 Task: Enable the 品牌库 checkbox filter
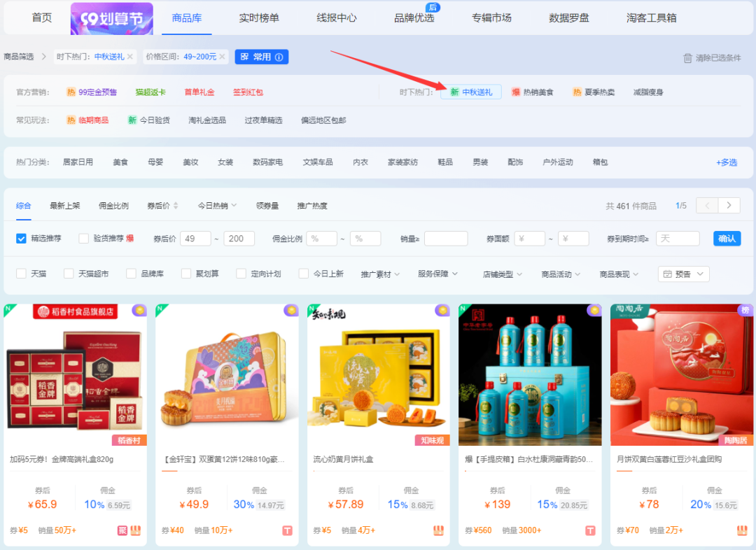pyautogui.click(x=131, y=274)
